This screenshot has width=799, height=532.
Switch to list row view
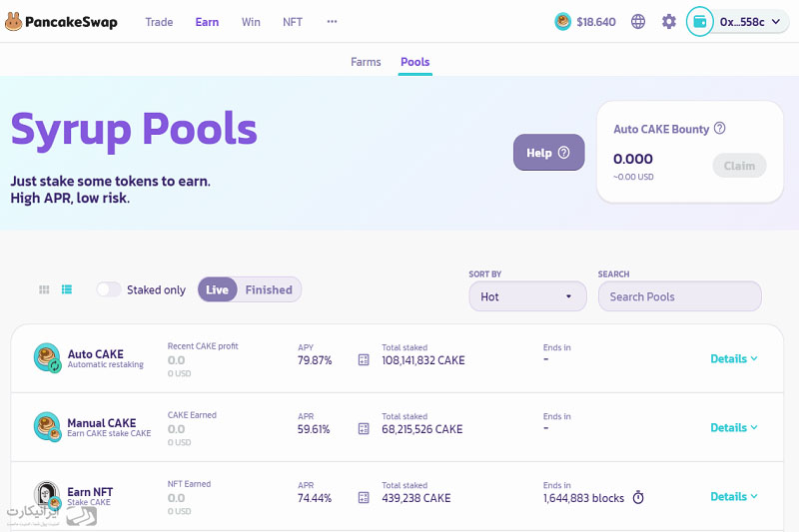(67, 289)
